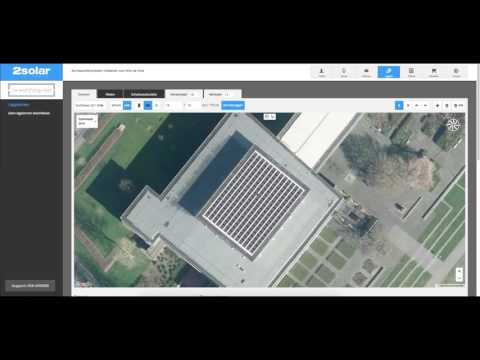Click the 2solar logo
This screenshot has width=480, height=360.
(x=31, y=71)
